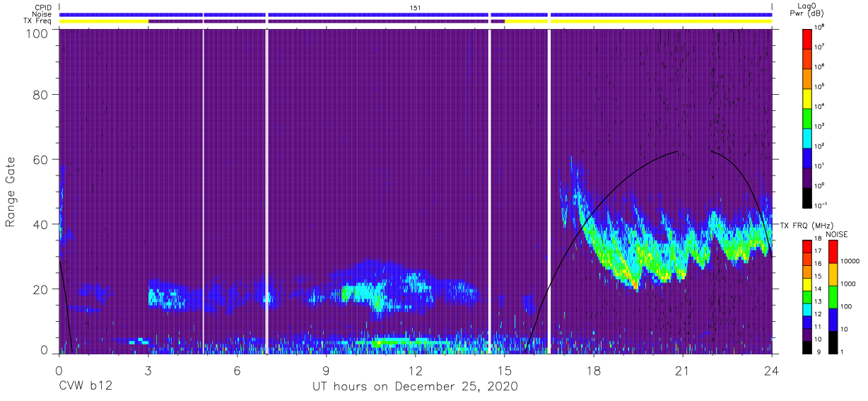The height and width of the screenshot is (401, 868).
Task: Click the top tick label of the power colorbar
Action: pos(821,27)
